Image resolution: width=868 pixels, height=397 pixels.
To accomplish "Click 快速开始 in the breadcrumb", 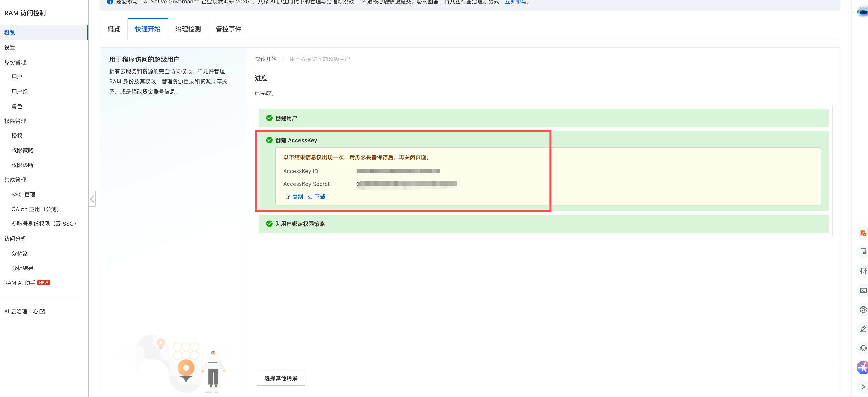I will pos(266,59).
